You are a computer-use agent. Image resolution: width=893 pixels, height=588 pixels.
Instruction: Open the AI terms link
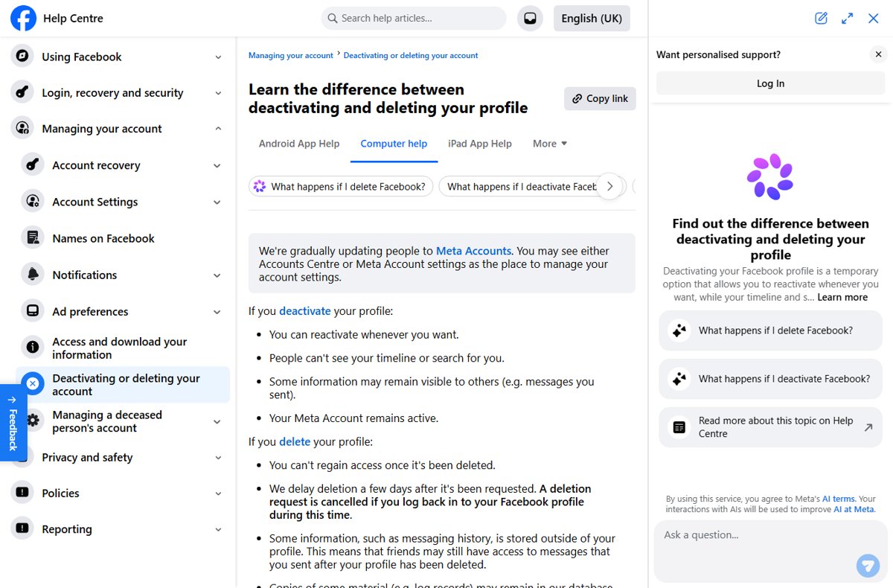[838, 499]
